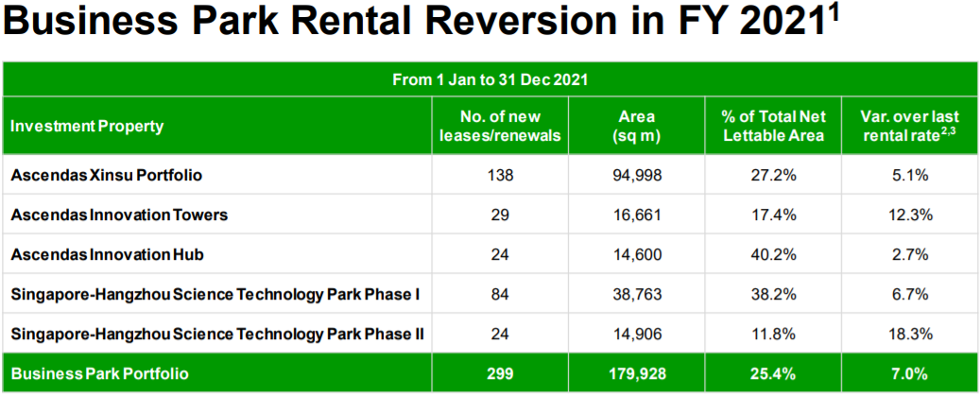Click the percentage '40.2%'
Viewport: 980px width, 395px height.
tap(773, 255)
